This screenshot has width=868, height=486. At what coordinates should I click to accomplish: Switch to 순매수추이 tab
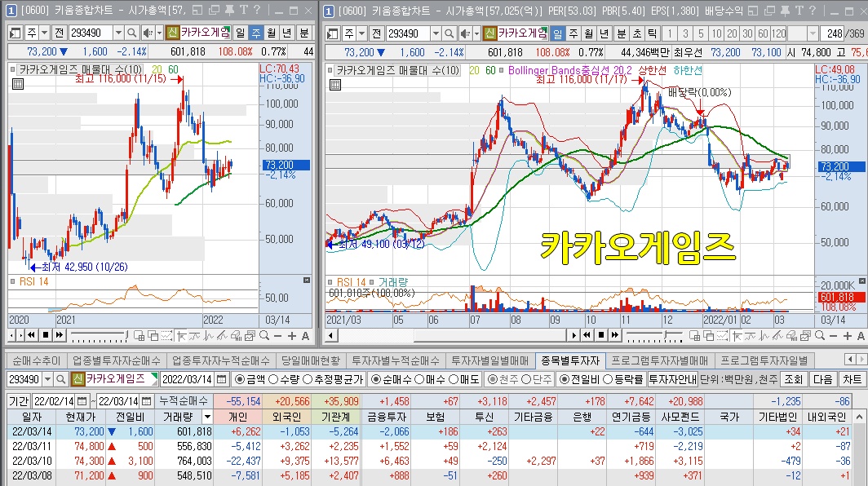click(x=37, y=361)
